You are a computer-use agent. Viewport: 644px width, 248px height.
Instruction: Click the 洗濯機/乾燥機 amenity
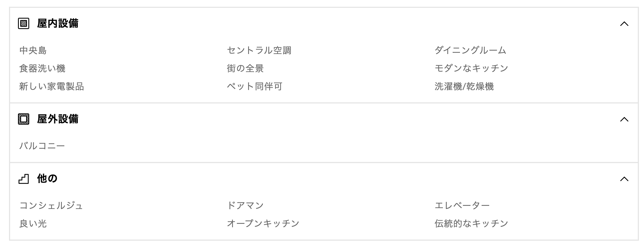(x=464, y=87)
